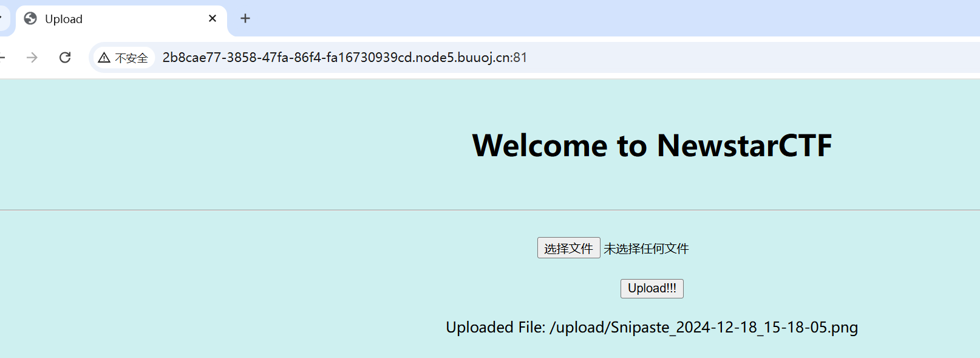The width and height of the screenshot is (980, 358).
Task: Click the 未选择任何文件 file status text
Action: tap(646, 249)
